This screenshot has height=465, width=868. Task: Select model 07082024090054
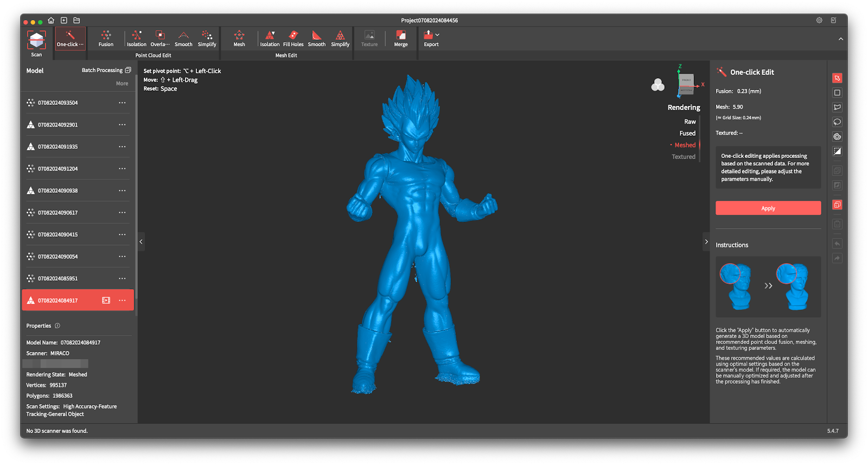(78, 257)
